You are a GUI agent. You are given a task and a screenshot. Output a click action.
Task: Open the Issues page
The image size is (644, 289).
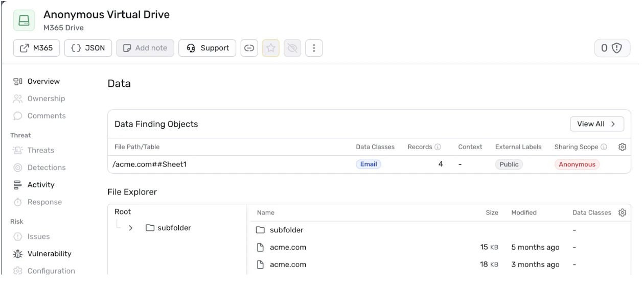click(32, 237)
